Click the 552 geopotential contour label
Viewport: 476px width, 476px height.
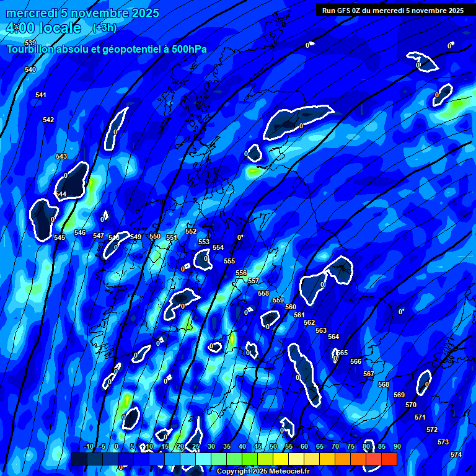[x=191, y=231]
